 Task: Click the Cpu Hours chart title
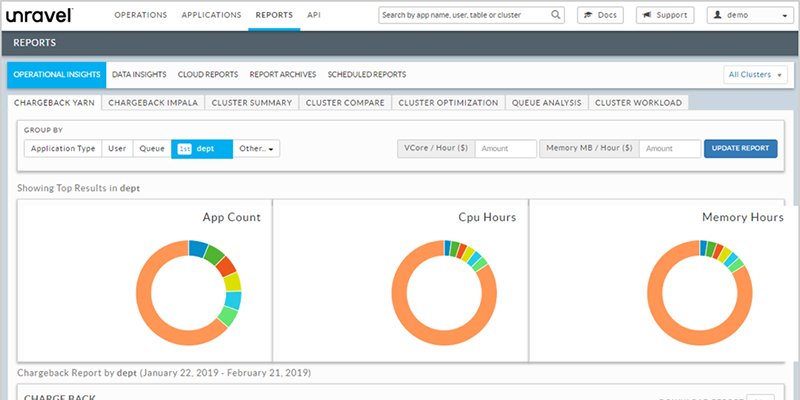click(x=487, y=217)
